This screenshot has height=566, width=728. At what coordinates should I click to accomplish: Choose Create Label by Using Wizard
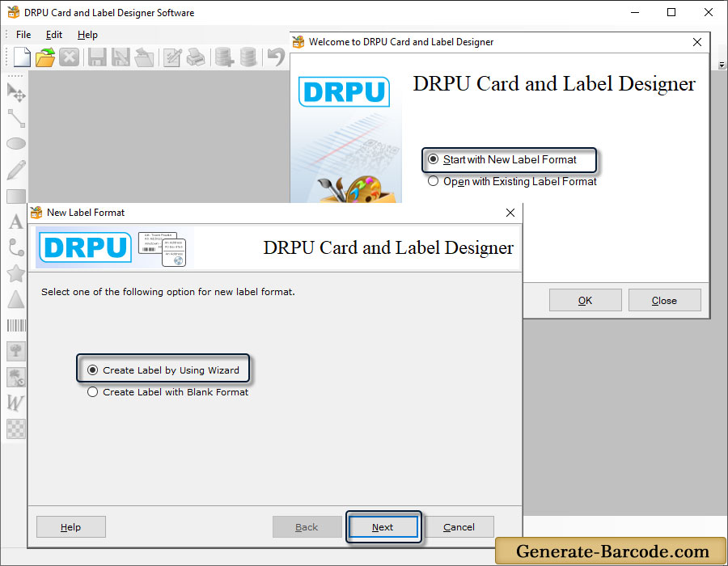[x=163, y=370]
